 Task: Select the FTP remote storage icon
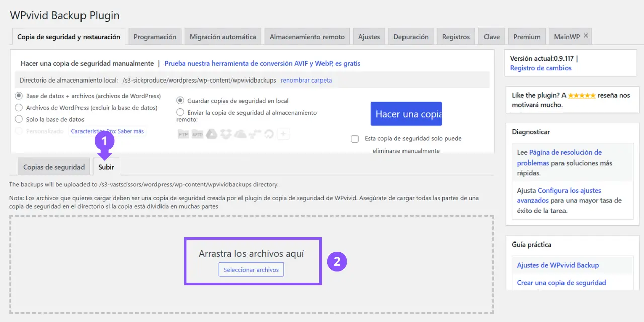tap(183, 134)
